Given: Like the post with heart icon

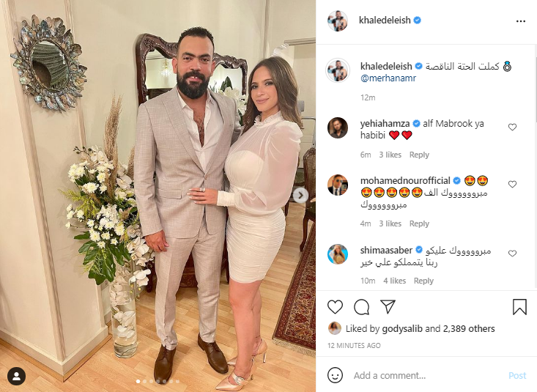Looking at the screenshot, I should (335, 307).
